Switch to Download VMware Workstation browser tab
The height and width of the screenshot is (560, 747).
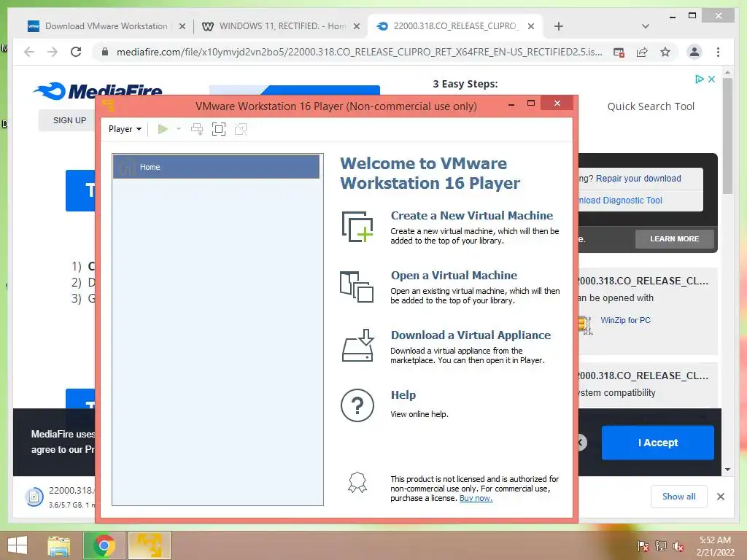pos(106,26)
